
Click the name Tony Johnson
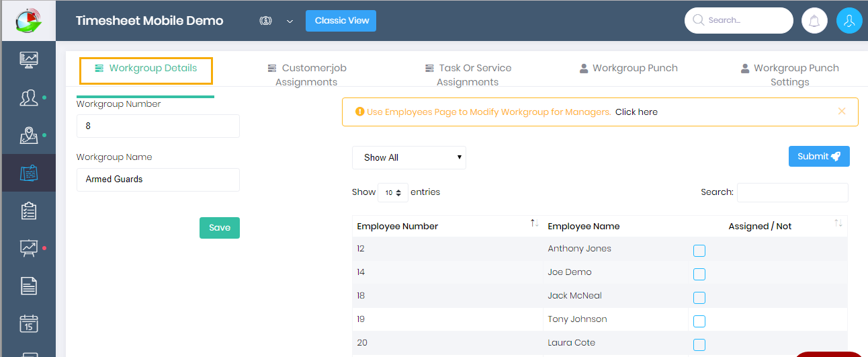(x=577, y=319)
